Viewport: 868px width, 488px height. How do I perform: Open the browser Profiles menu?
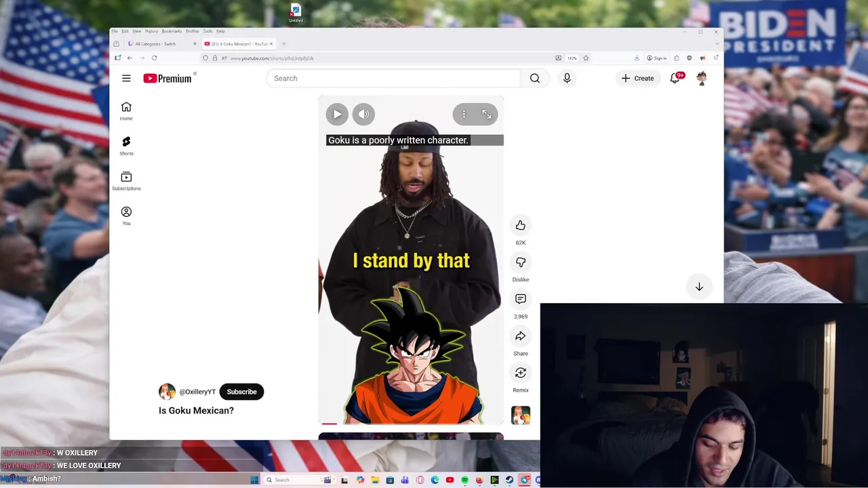pyautogui.click(x=192, y=31)
